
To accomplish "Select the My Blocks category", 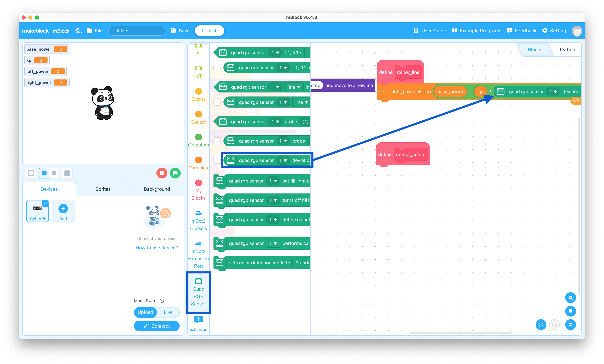I will click(x=198, y=190).
